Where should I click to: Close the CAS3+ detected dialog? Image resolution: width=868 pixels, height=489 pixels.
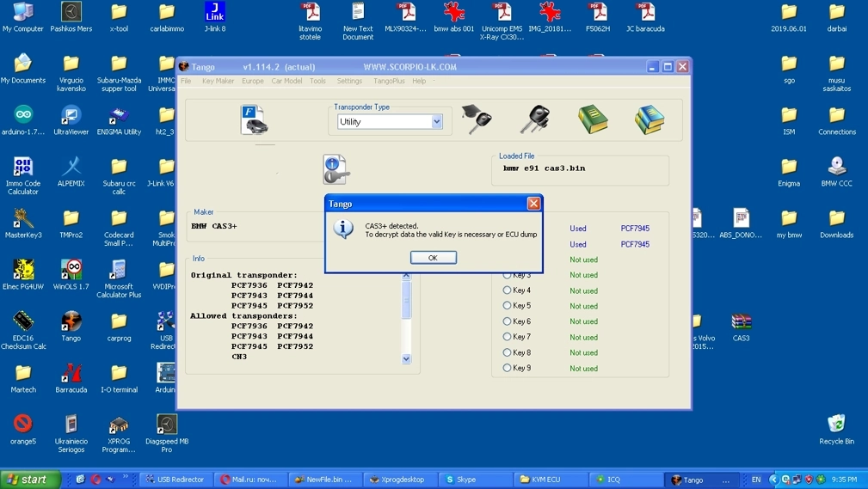[x=533, y=204]
